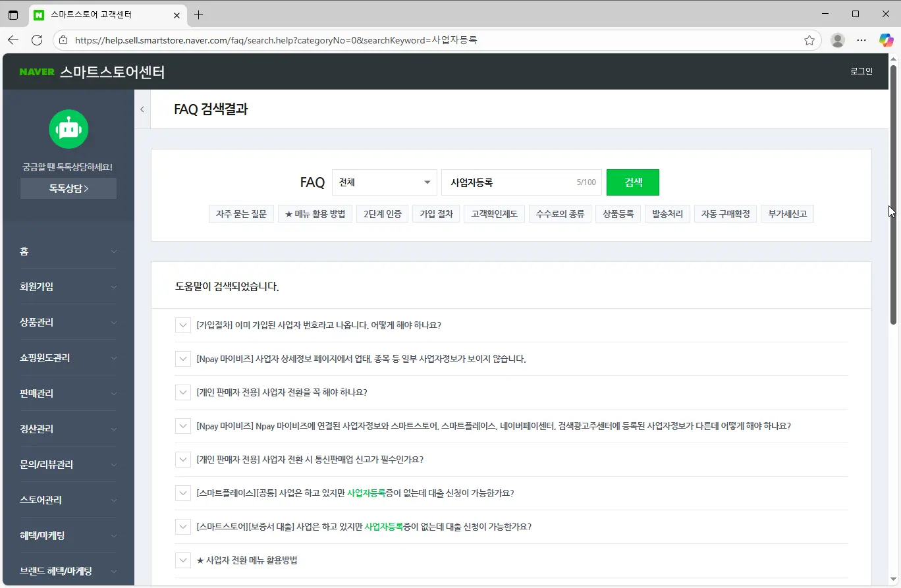
Task: Expand the 쇼핑윈도관리 sidebar menu
Action: (x=68, y=358)
